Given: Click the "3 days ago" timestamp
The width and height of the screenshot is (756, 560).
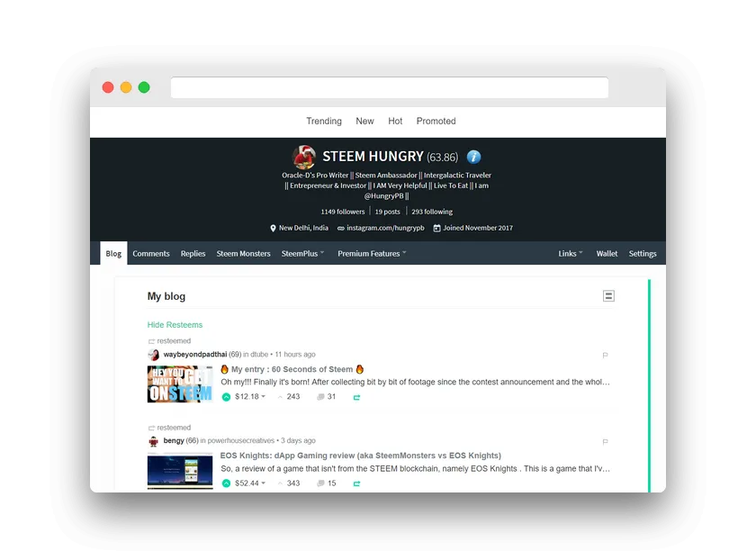Looking at the screenshot, I should pyautogui.click(x=299, y=440).
